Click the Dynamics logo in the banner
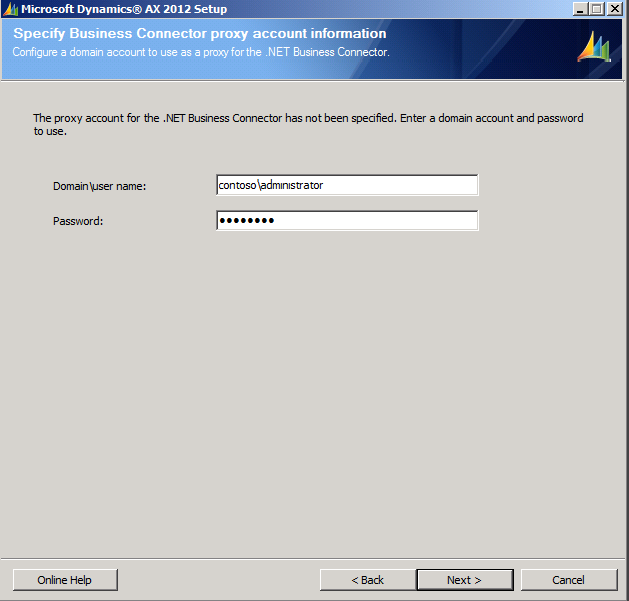Screen dimensions: 629x601 (594, 47)
